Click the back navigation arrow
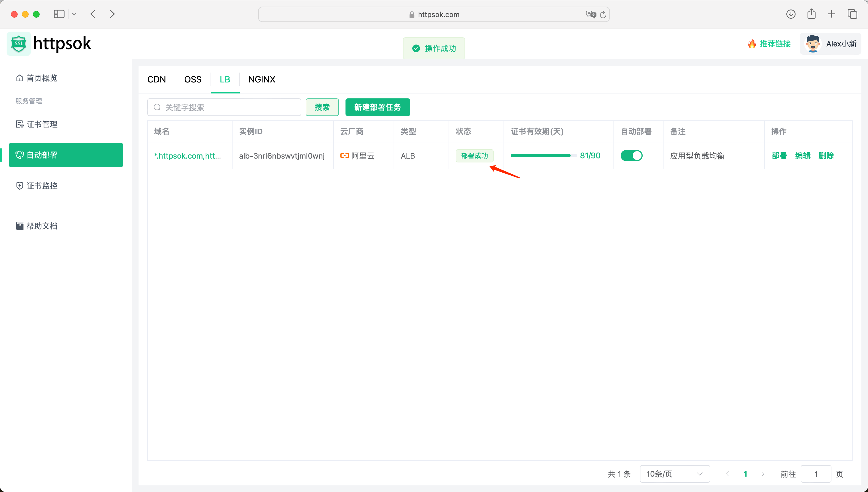The image size is (868, 492). click(x=93, y=14)
